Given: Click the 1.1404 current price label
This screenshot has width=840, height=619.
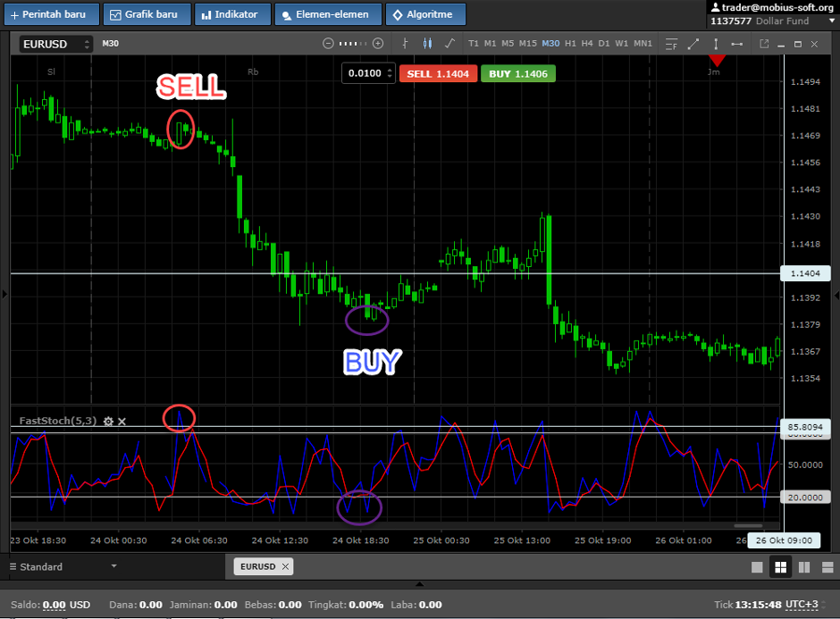Looking at the screenshot, I should (x=805, y=273).
